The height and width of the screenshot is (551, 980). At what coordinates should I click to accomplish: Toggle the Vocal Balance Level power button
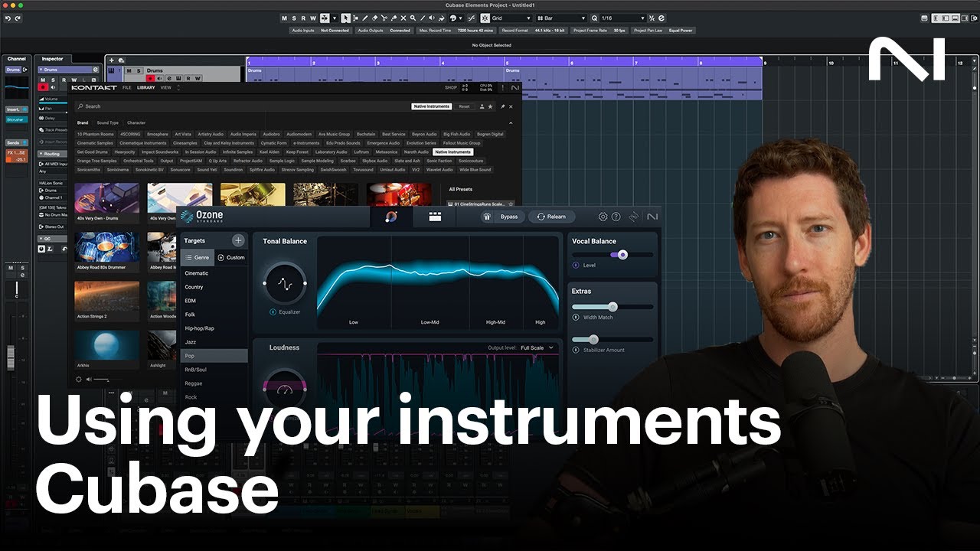576,265
